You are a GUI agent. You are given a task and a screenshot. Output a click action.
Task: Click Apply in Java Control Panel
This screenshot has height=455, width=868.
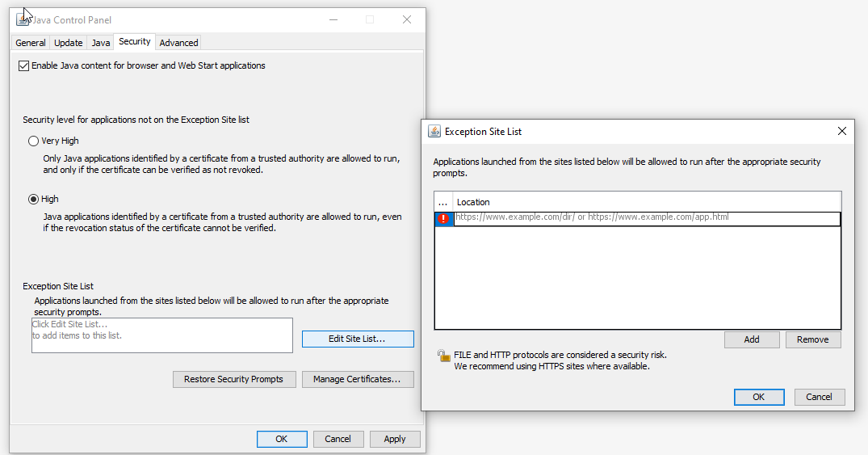(395, 439)
